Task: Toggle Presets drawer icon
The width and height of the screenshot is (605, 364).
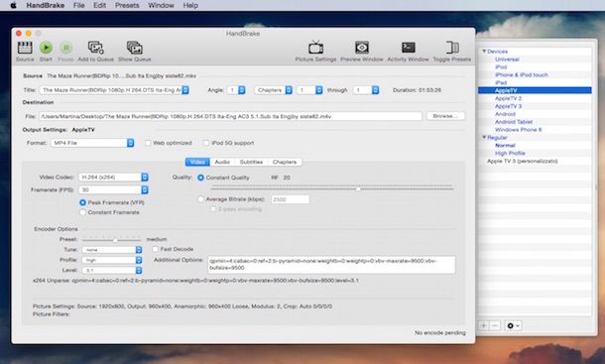Action: click(x=452, y=48)
